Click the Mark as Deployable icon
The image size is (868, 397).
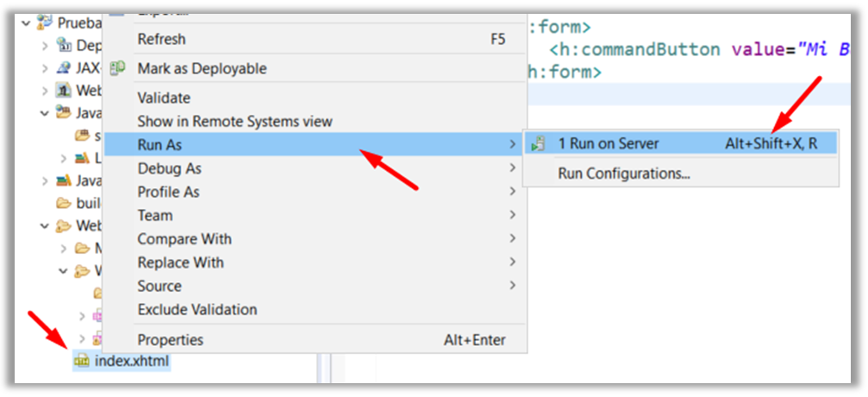point(120,68)
